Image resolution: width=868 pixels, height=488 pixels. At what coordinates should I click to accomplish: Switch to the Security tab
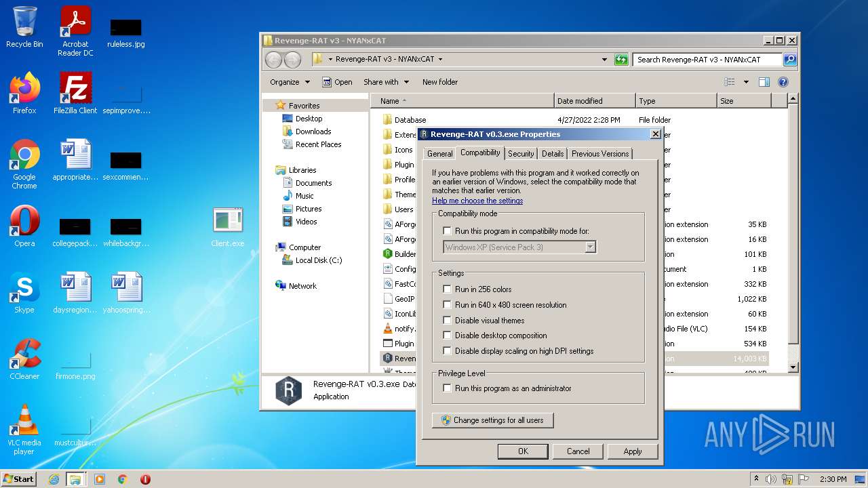(x=521, y=154)
